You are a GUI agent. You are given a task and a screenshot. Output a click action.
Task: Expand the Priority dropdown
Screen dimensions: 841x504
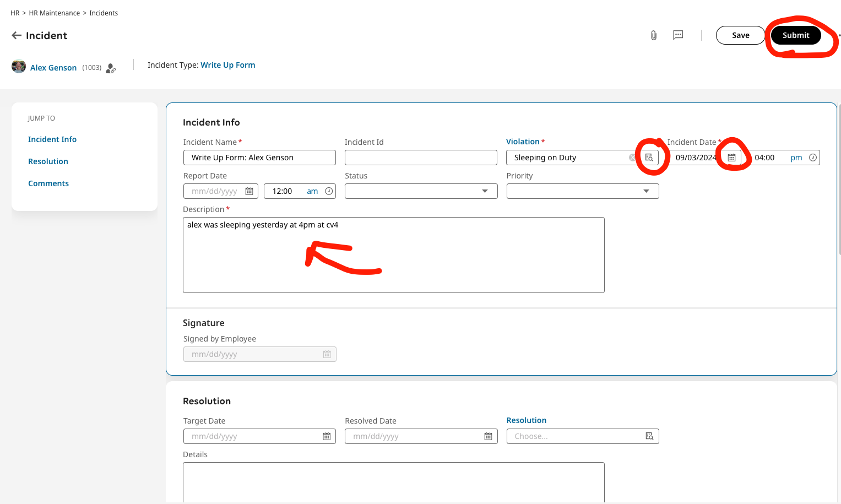(x=646, y=191)
